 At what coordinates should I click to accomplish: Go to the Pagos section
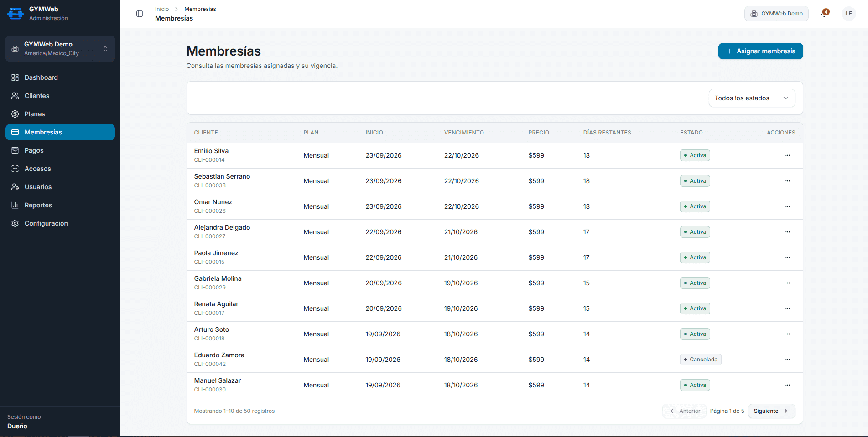tap(60, 150)
